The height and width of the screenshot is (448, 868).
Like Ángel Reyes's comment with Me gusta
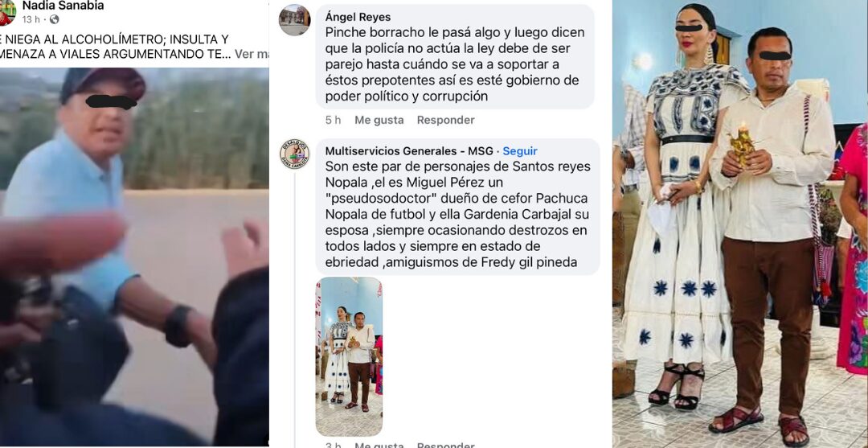click(379, 120)
